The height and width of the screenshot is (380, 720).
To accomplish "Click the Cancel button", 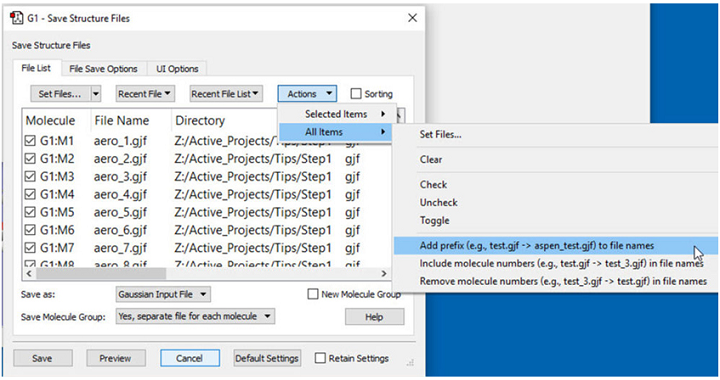I will pyautogui.click(x=190, y=358).
